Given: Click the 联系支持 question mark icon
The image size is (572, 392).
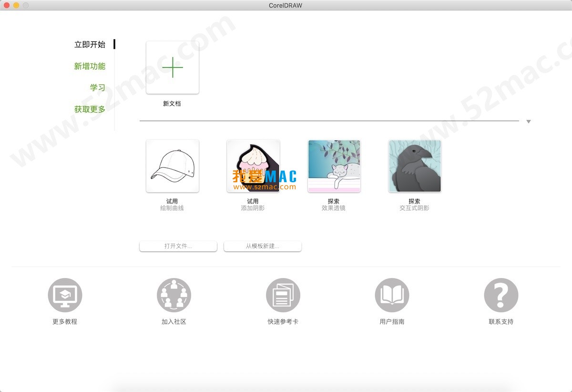Looking at the screenshot, I should click(501, 296).
